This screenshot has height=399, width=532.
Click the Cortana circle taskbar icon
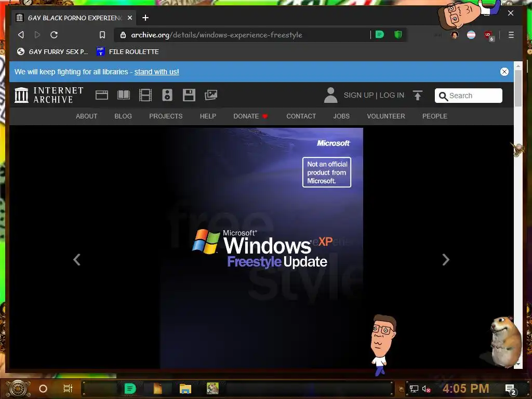pyautogui.click(x=43, y=389)
